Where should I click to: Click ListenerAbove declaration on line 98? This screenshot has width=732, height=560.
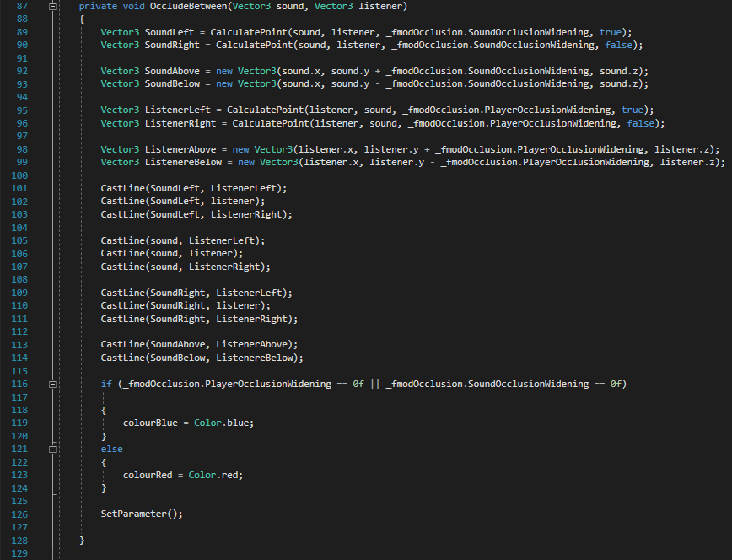pos(180,149)
